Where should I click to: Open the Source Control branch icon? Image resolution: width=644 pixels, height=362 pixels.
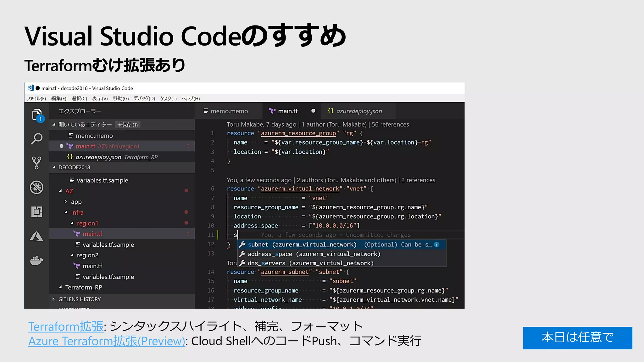(36, 163)
